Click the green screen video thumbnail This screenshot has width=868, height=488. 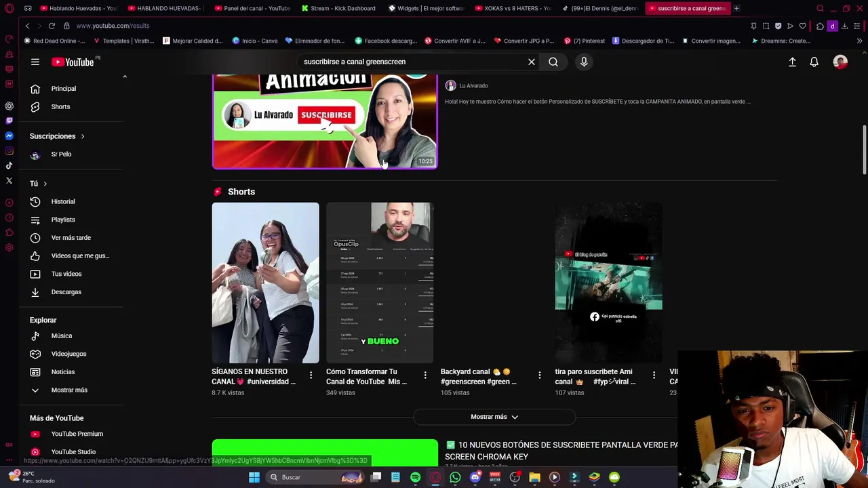[325, 452]
